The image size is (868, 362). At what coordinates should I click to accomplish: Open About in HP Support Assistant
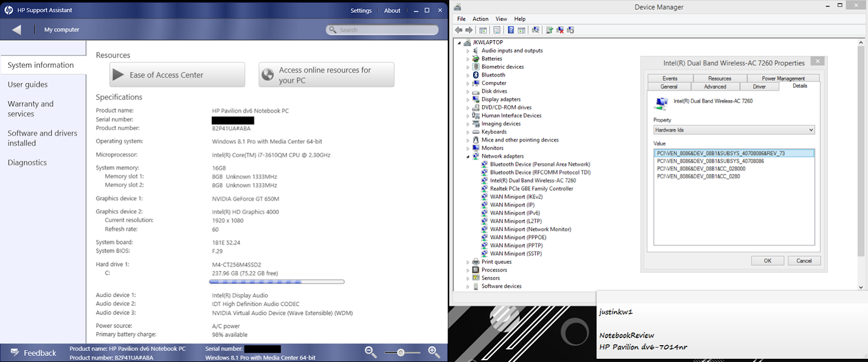(x=392, y=10)
